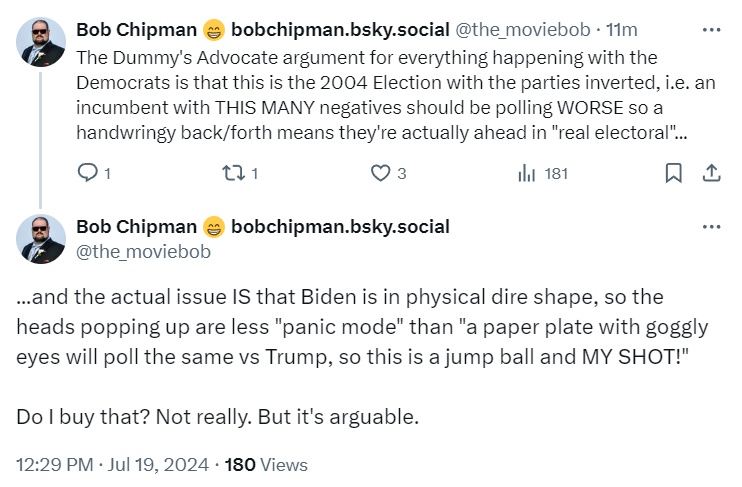
Task: Bookmark the first tweet
Action: (673, 173)
